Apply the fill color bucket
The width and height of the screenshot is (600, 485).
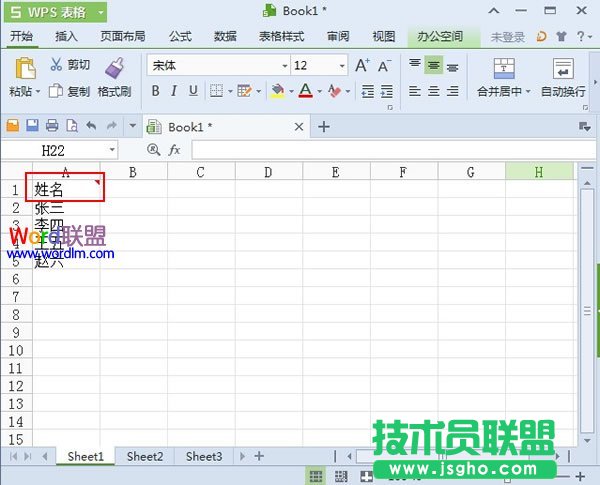(277, 91)
